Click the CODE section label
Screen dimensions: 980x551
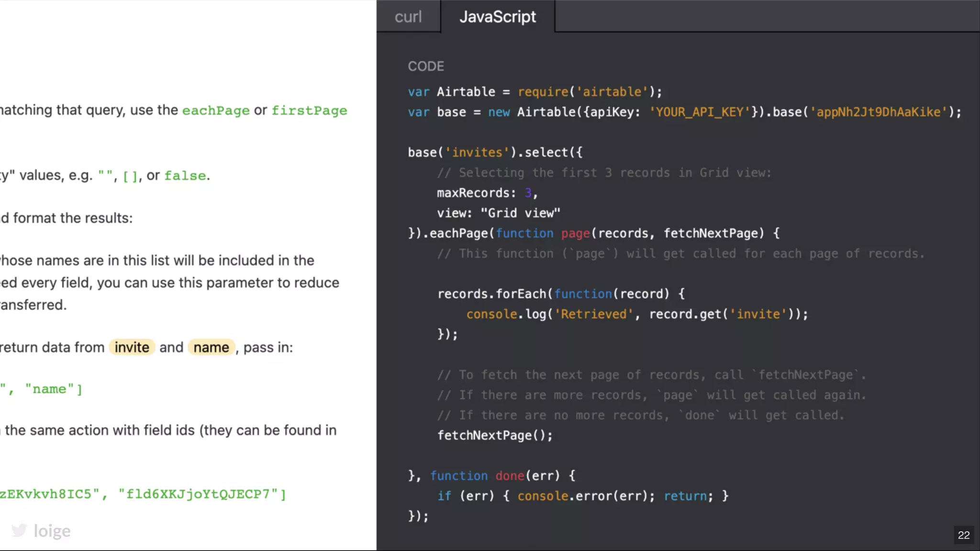[x=426, y=66]
